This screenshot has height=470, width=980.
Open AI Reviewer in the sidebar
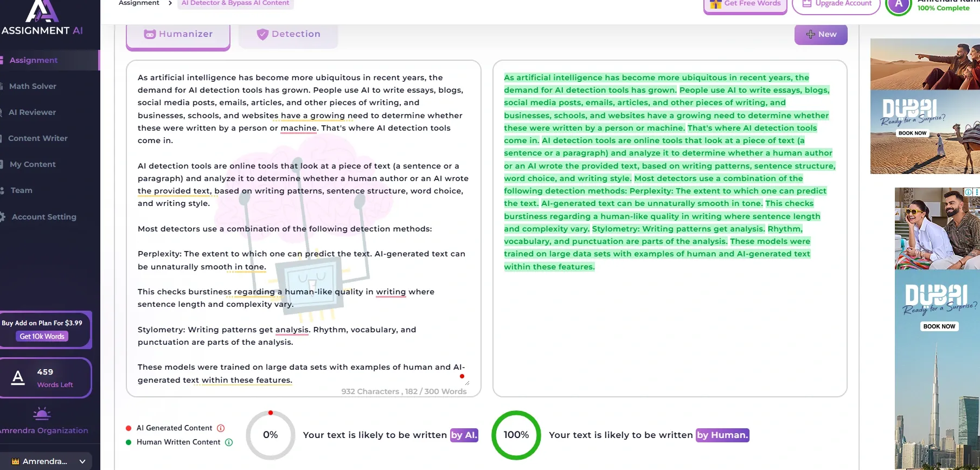tap(32, 112)
